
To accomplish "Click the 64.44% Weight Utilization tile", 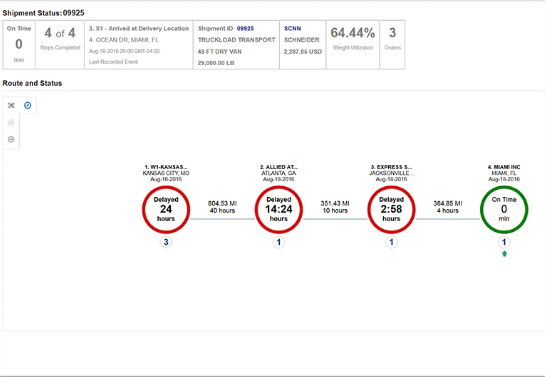I will pos(353,45).
